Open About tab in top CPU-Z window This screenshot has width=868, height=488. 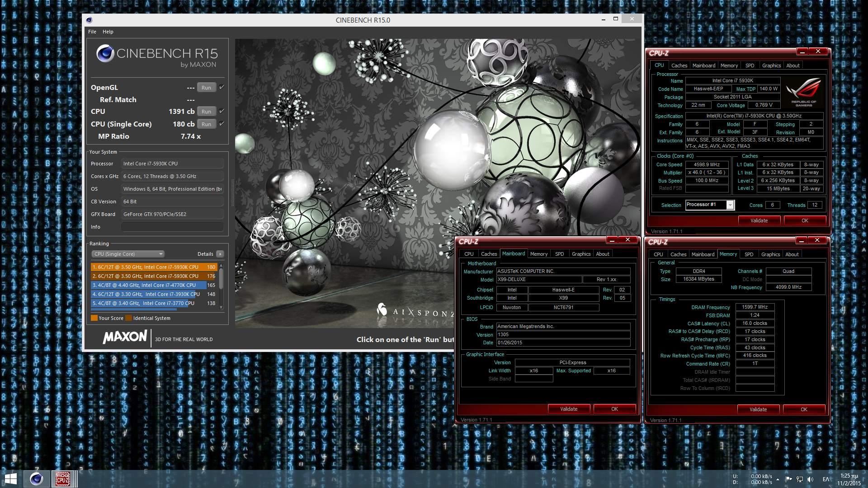click(x=793, y=66)
